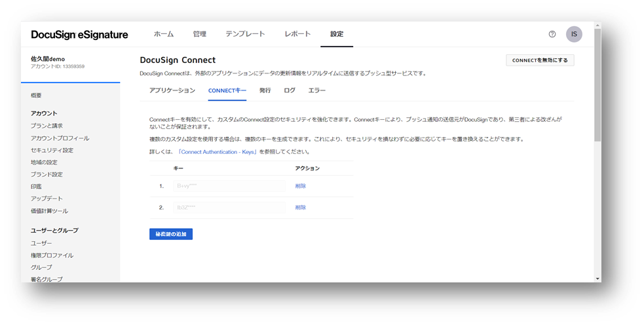Viewport: 644px width, 325px height.
Task: Delete key 1 with 削除 link
Action: click(x=301, y=186)
